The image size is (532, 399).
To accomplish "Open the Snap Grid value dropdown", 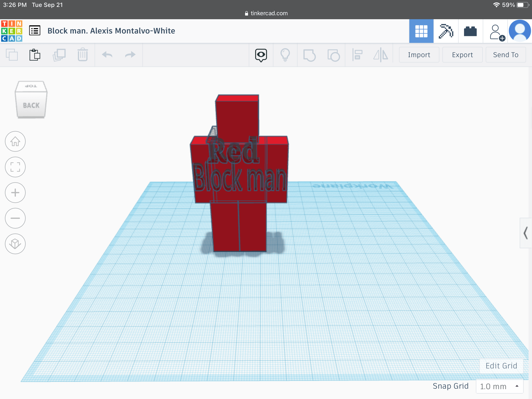I will (x=499, y=386).
